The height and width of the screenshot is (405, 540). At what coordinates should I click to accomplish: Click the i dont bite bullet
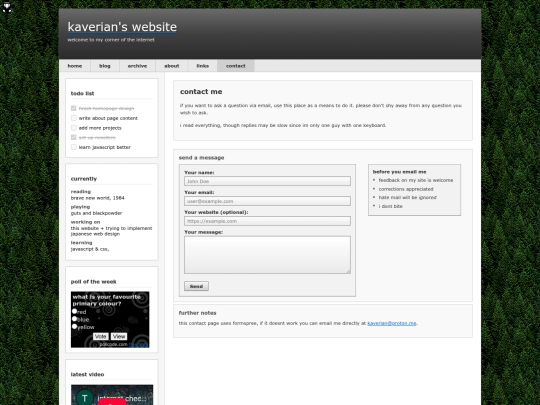click(x=391, y=206)
